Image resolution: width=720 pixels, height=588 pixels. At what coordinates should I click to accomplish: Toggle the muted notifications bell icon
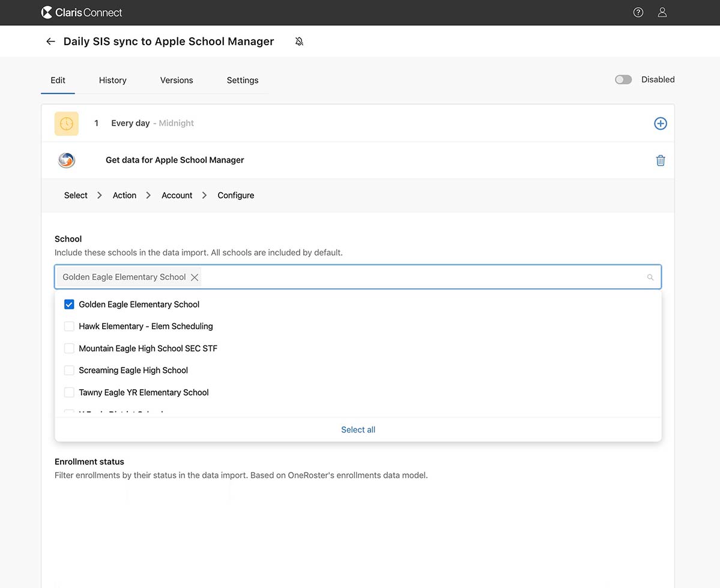pos(299,41)
